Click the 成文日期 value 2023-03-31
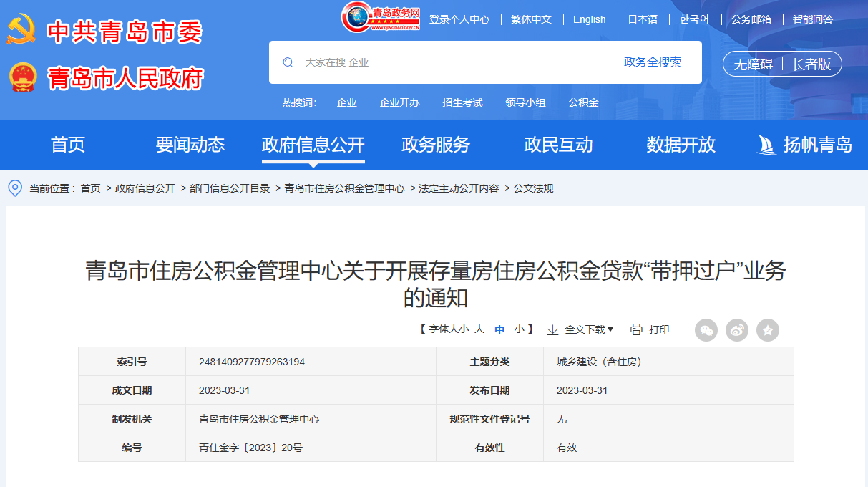This screenshot has width=868, height=487. [x=224, y=390]
